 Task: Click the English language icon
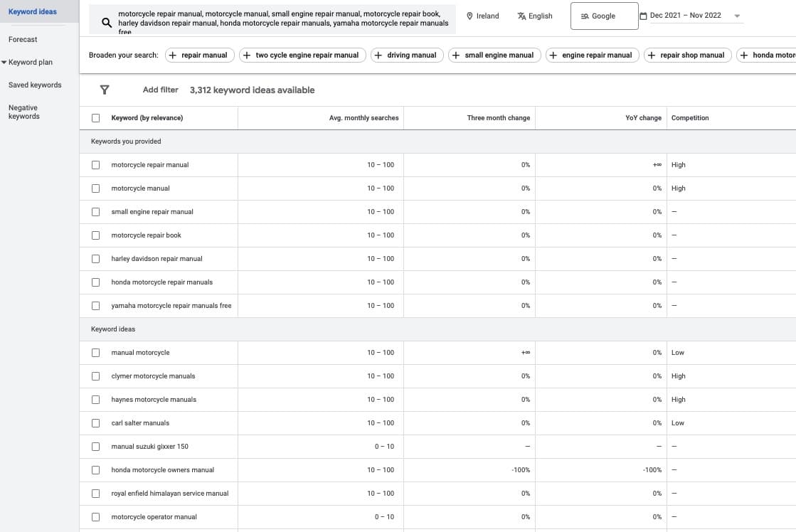[521, 15]
